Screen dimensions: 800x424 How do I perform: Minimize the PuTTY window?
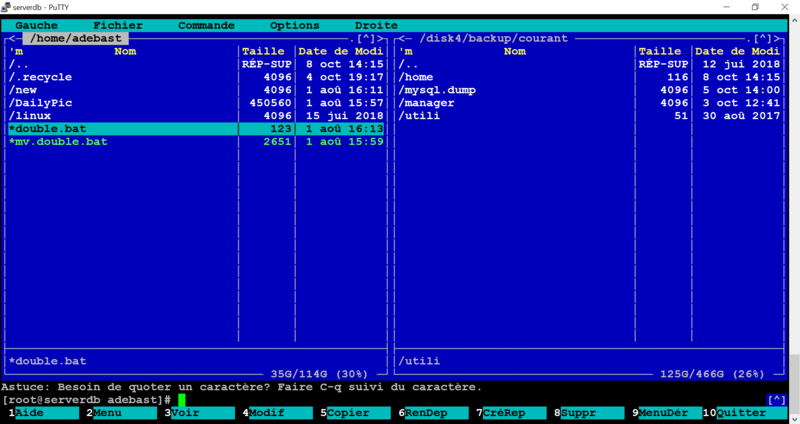point(727,7)
